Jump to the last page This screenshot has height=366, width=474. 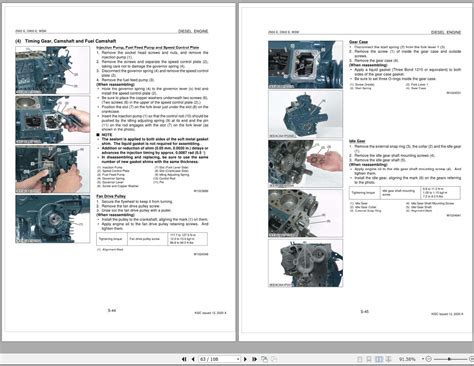[x=254, y=359]
